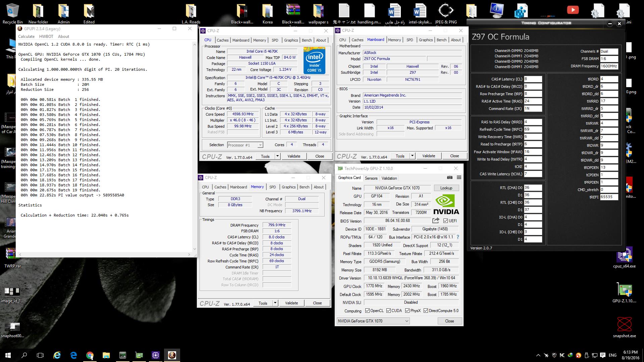This screenshot has height=362, width=644.
Task: Click the tREFI value field
Action: (609, 197)
